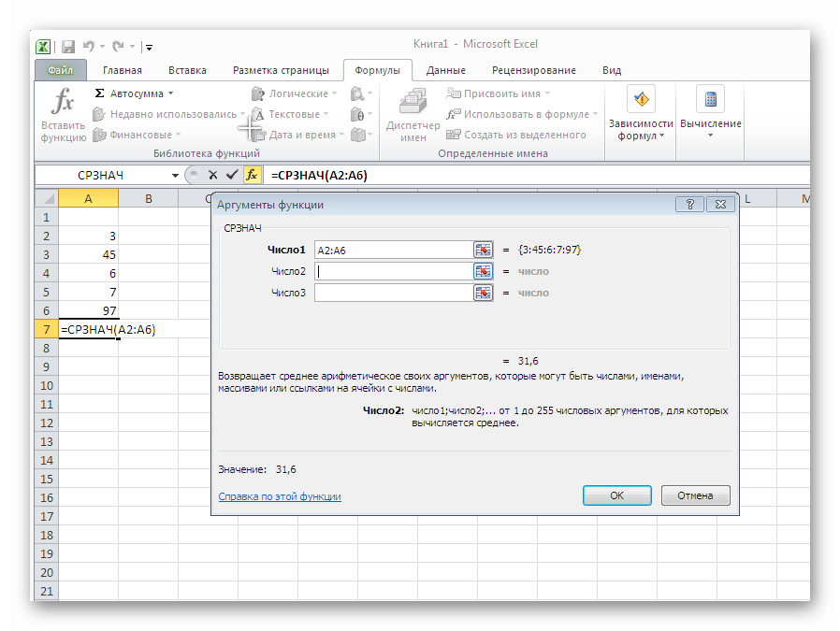Switch to the Данные ribbon tab
Image resolution: width=840 pixels, height=631 pixels.
(445, 69)
